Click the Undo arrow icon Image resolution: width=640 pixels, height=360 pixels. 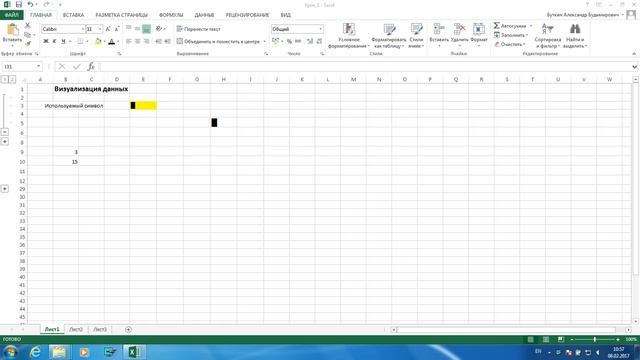point(31,4)
